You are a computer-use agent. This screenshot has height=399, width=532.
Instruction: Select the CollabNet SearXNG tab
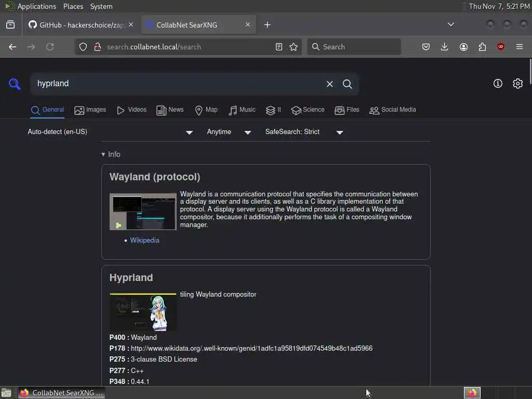point(198,25)
